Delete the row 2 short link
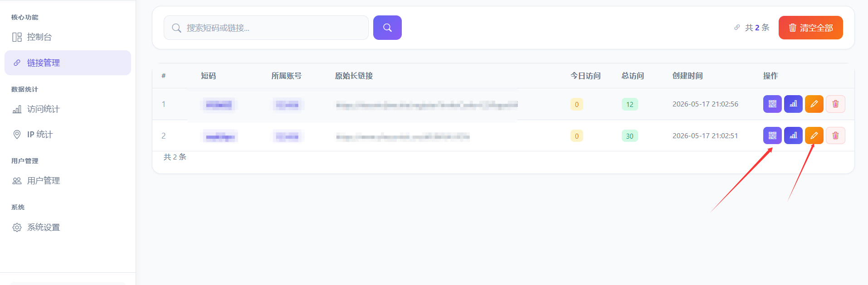This screenshot has height=285, width=868. click(835, 135)
